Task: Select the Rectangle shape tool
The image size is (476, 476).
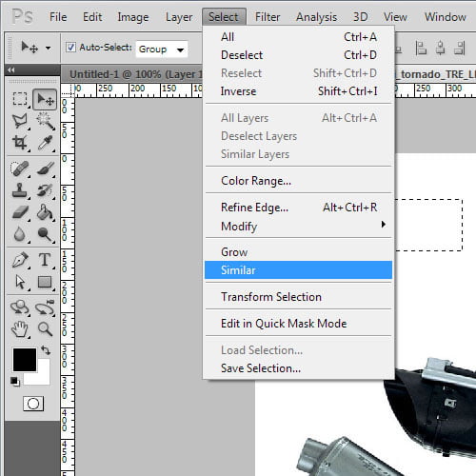Action: tap(45, 282)
